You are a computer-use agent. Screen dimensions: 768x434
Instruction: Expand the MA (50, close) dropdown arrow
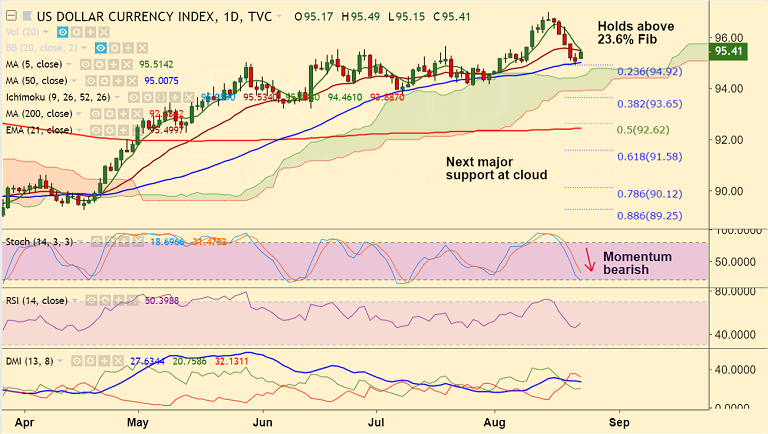point(74,80)
